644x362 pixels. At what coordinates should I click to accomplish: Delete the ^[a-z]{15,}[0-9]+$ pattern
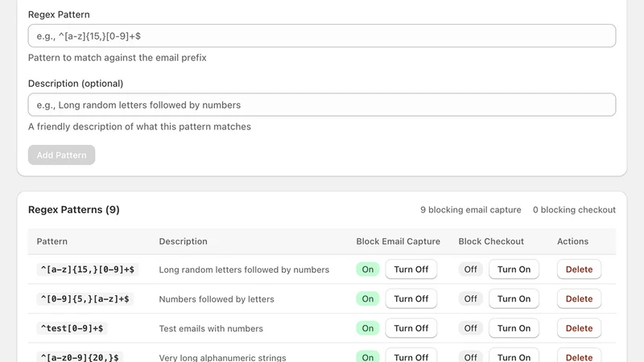(579, 269)
